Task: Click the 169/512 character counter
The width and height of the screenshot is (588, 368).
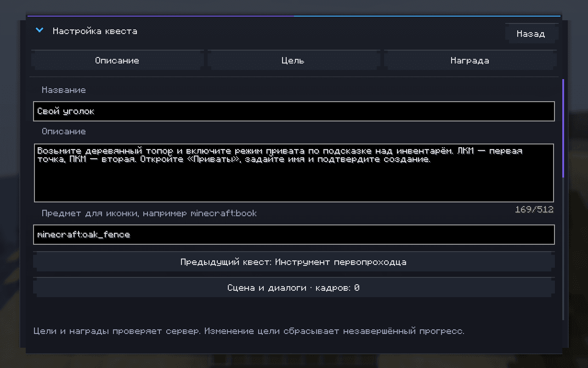Action: pos(534,210)
